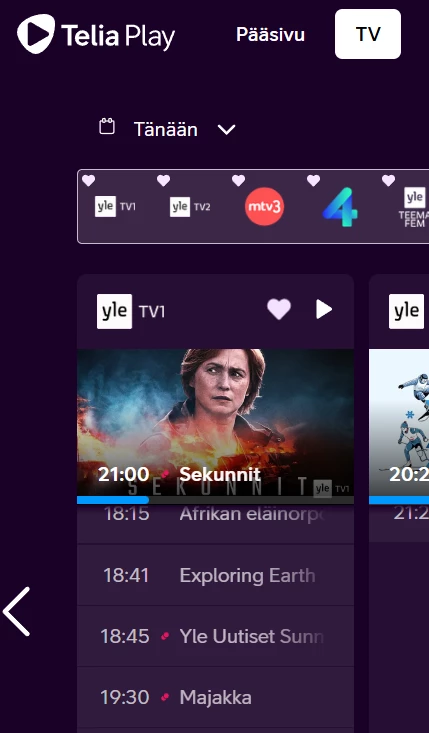The height and width of the screenshot is (733, 429).
Task: Toggle the small heart above Nelonen logo
Action: coord(313,180)
